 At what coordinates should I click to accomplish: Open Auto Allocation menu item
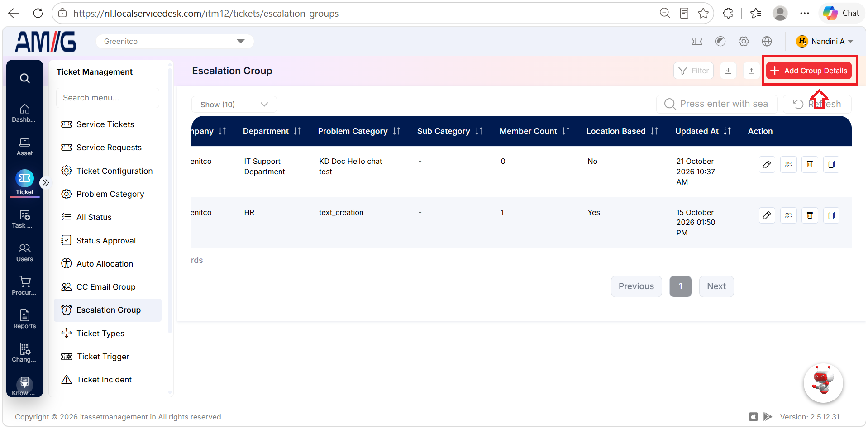point(108,264)
